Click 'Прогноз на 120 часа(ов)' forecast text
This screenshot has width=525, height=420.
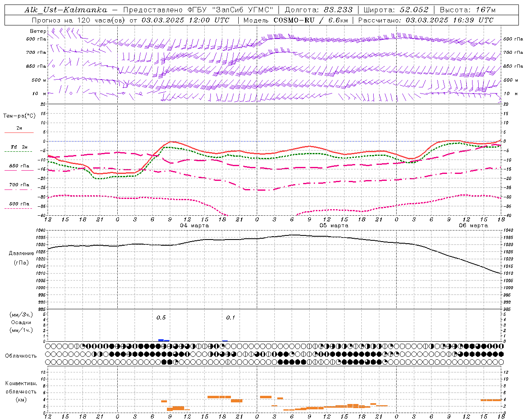click(78, 20)
